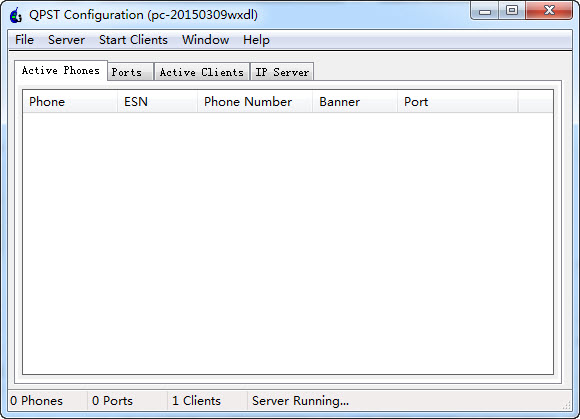Sort by the Port column header
The height and width of the screenshot is (419, 580).
pos(458,101)
